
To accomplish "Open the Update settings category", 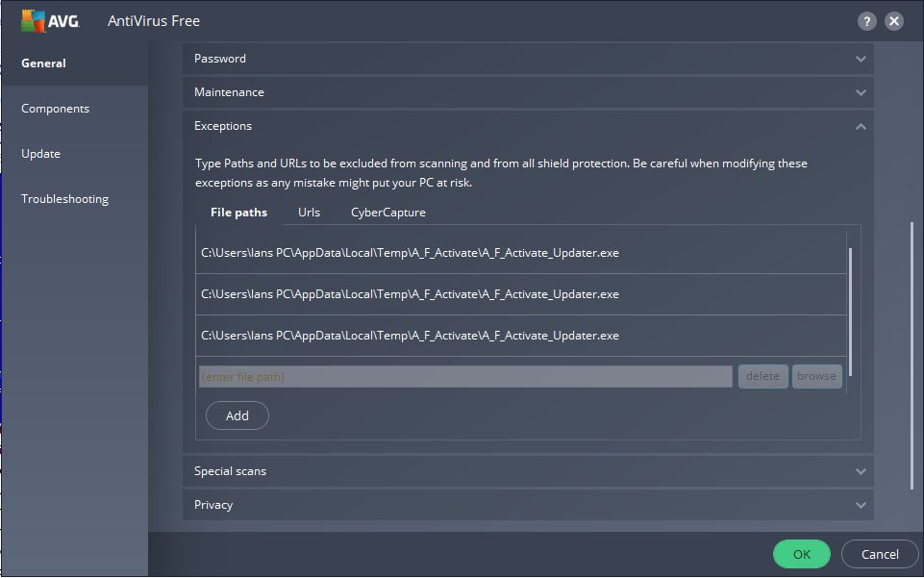I will [x=41, y=154].
